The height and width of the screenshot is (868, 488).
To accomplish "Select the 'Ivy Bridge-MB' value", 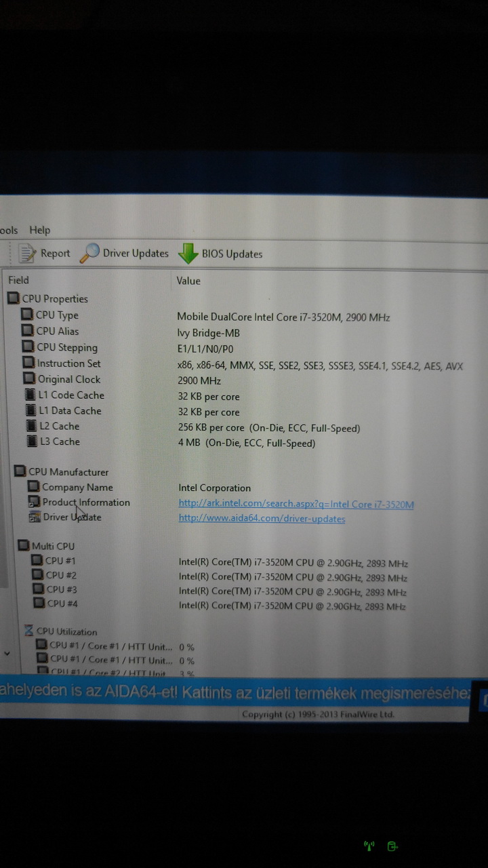I will 209,333.
